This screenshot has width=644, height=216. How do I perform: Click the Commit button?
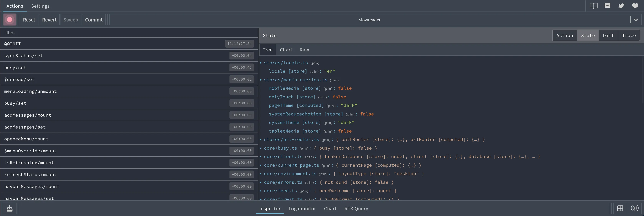(94, 20)
